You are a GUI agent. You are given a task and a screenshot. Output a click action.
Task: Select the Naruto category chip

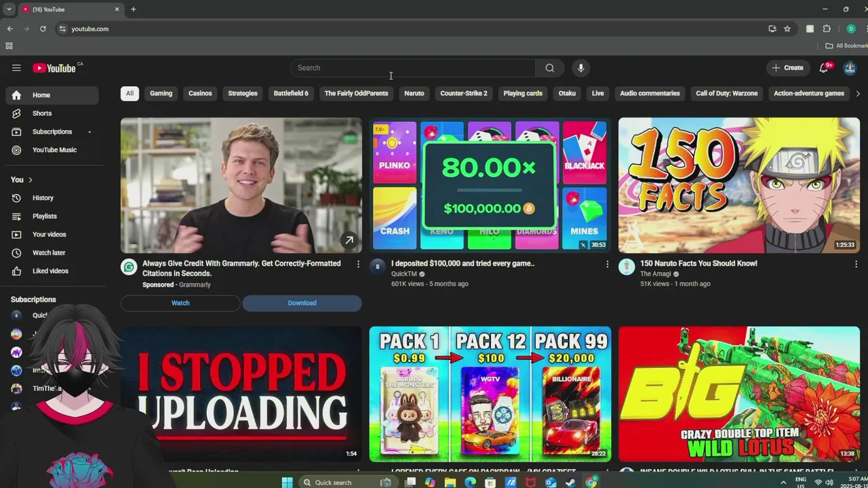pos(414,94)
